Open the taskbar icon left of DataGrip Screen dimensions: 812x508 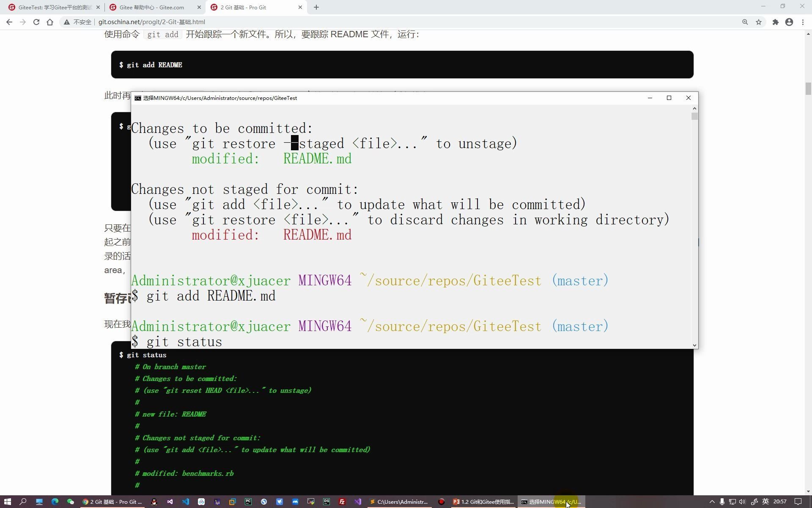[x=311, y=502]
